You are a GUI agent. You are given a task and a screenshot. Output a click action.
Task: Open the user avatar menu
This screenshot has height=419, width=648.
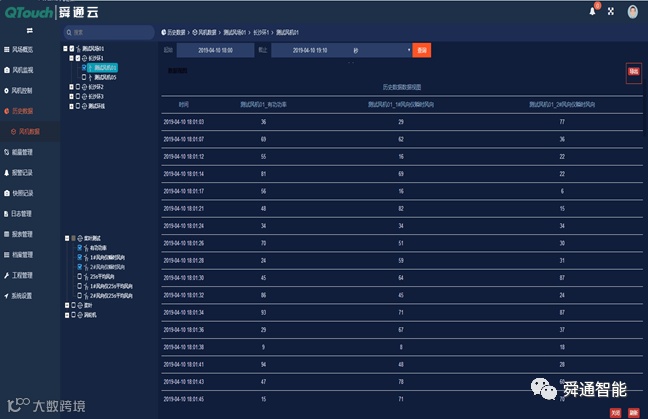632,12
